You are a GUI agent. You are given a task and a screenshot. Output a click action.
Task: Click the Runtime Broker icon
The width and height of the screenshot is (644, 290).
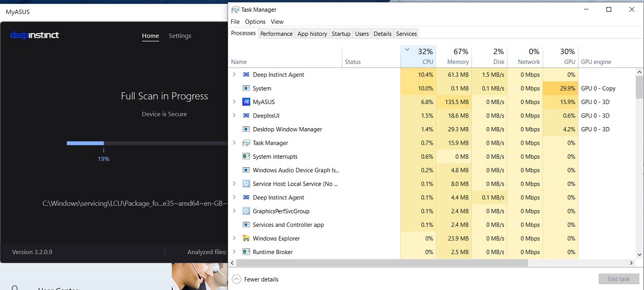click(246, 252)
